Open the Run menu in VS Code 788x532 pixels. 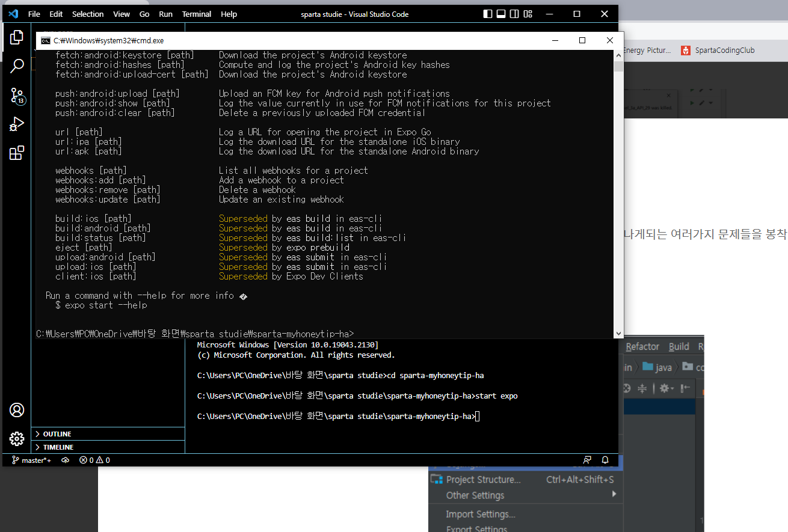[165, 14]
